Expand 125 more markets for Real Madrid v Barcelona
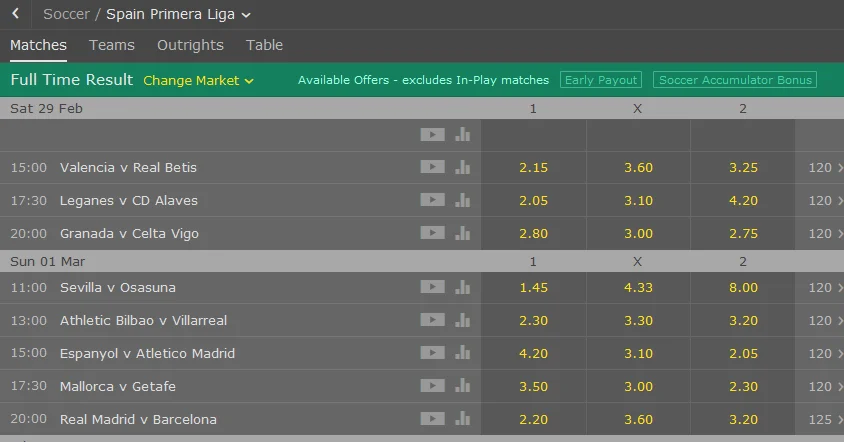 (825, 420)
